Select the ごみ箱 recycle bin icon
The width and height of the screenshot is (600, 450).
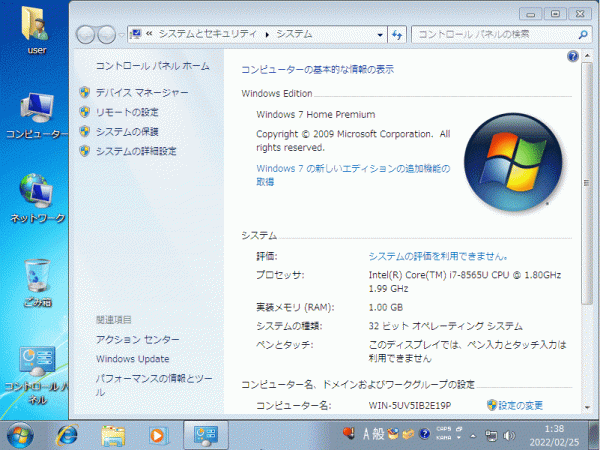pos(37,282)
